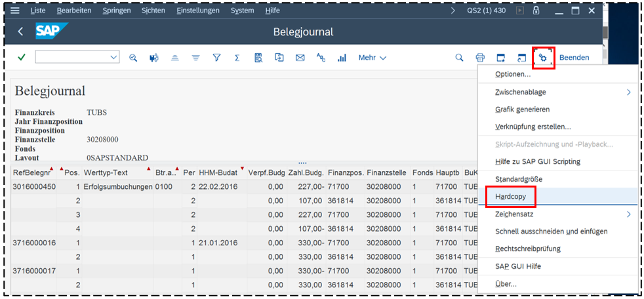Viewport: 644px width, 299px height.
Task: Click the green checkmark Enter icon
Action: 22,58
